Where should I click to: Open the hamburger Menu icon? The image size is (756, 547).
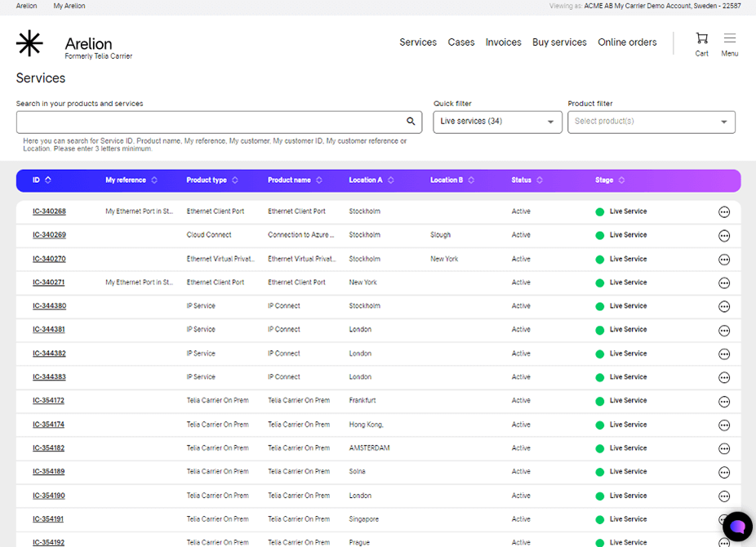(730, 44)
